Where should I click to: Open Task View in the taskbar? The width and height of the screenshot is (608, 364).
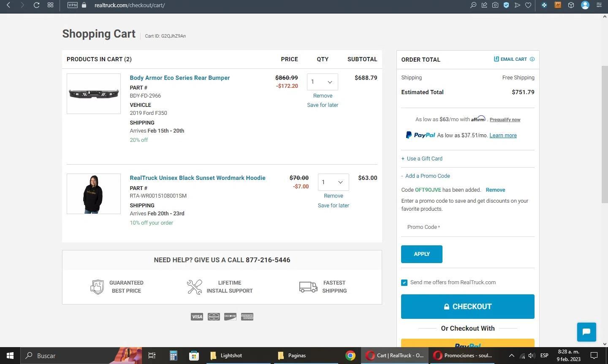(152, 356)
